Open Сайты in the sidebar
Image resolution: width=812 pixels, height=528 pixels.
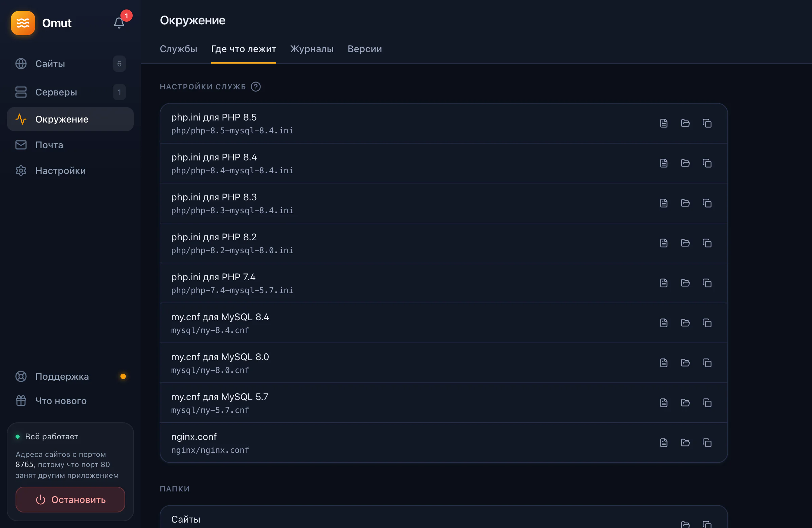click(x=70, y=64)
